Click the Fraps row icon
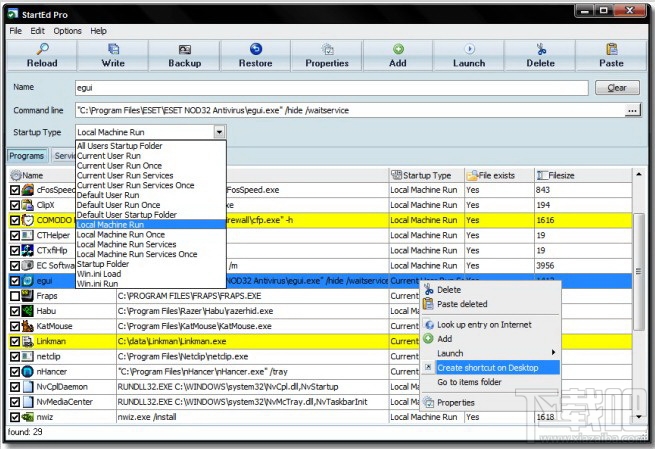This screenshot has height=449, width=655. point(28,296)
